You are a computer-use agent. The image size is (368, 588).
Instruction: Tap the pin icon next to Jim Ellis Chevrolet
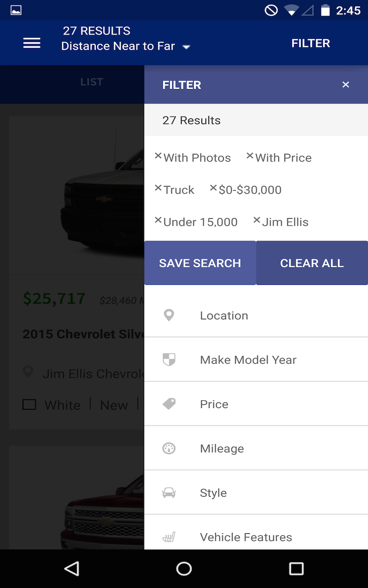click(x=28, y=372)
